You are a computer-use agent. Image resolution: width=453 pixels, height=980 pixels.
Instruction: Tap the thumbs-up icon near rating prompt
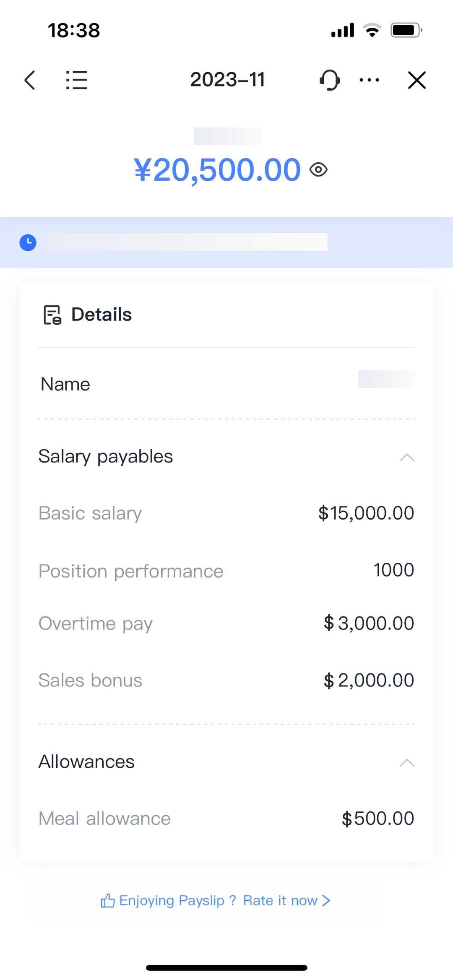[x=109, y=900]
